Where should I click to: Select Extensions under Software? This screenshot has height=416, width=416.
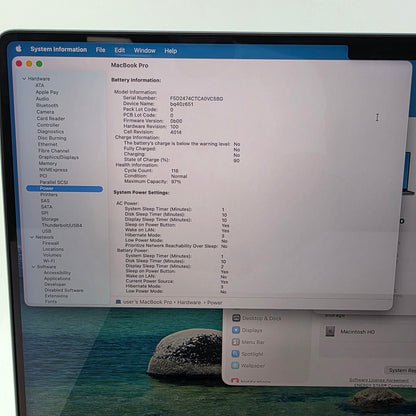point(56,296)
